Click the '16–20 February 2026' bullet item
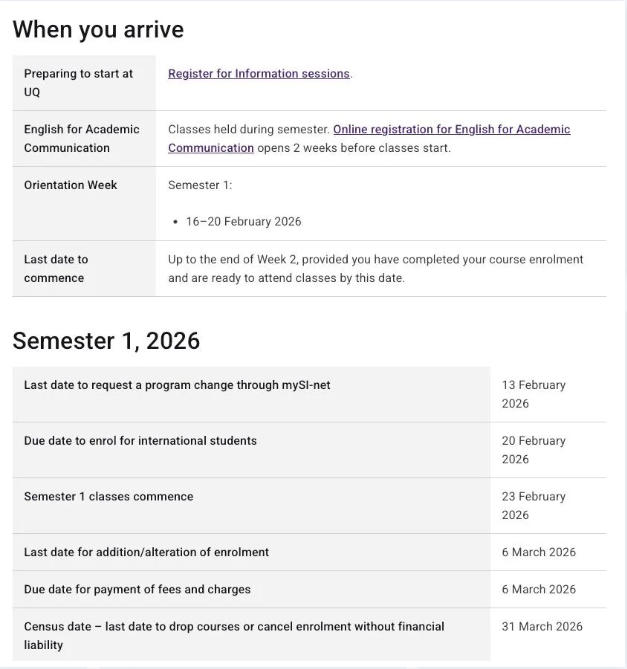627x669 pixels. [x=243, y=222]
